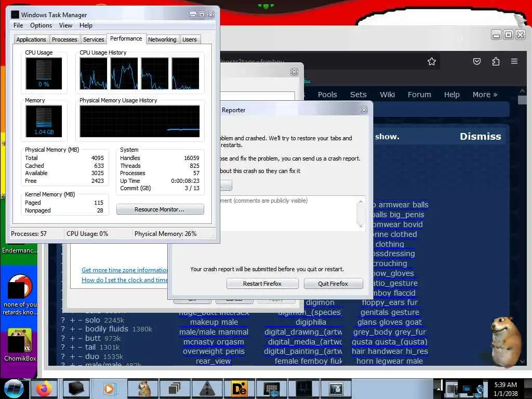This screenshot has width=532, height=399.
Task: Select the CPU Usage 0 % meter
Action: pyautogui.click(x=44, y=73)
